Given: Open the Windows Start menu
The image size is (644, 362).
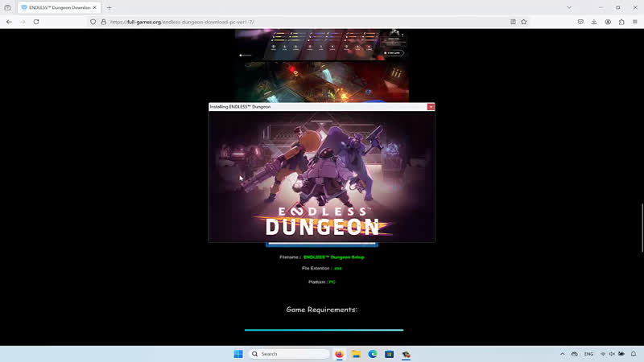Looking at the screenshot, I should [x=238, y=354].
